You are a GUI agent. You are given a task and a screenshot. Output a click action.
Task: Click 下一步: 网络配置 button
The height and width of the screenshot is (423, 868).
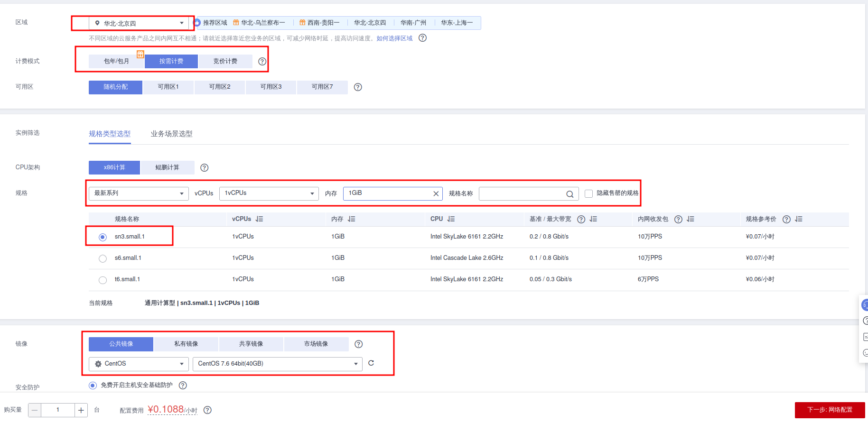pos(830,410)
